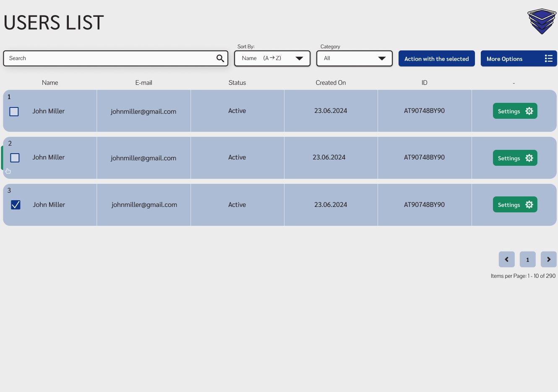Select the checkbox for user row 2

click(15, 158)
